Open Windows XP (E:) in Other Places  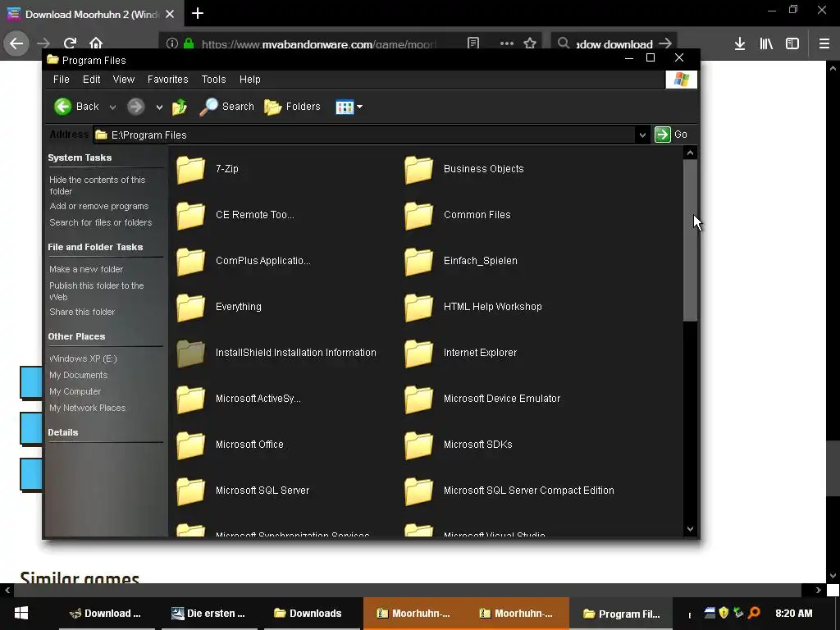point(83,358)
